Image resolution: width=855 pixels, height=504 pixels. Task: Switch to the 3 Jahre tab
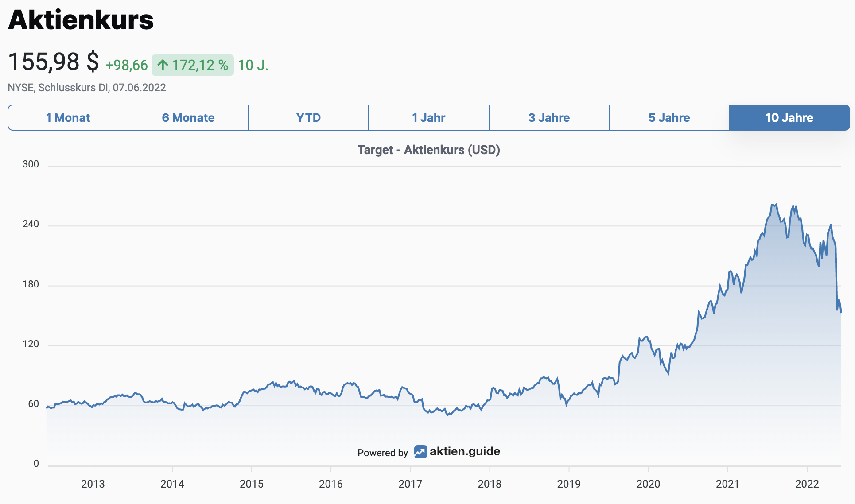[549, 118]
